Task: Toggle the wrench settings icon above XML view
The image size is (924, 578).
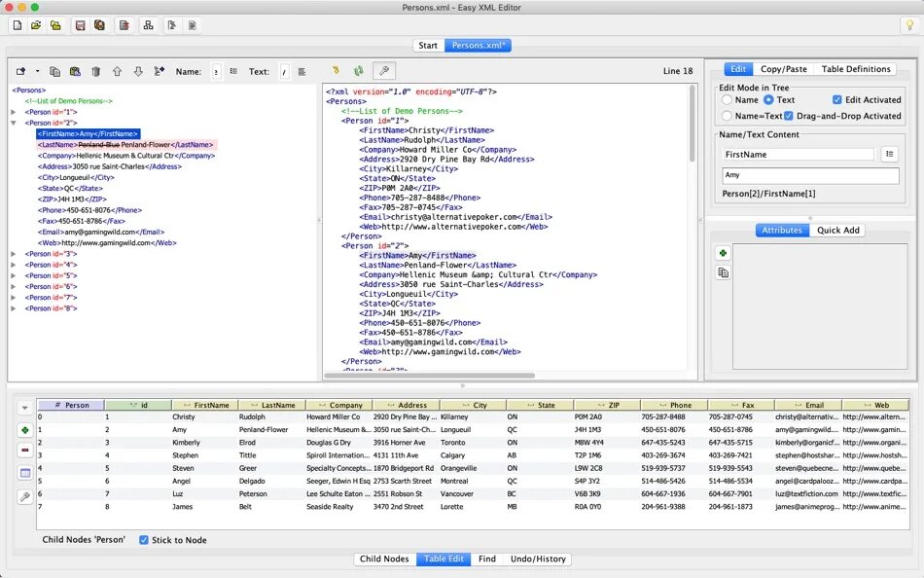Action: (x=384, y=71)
